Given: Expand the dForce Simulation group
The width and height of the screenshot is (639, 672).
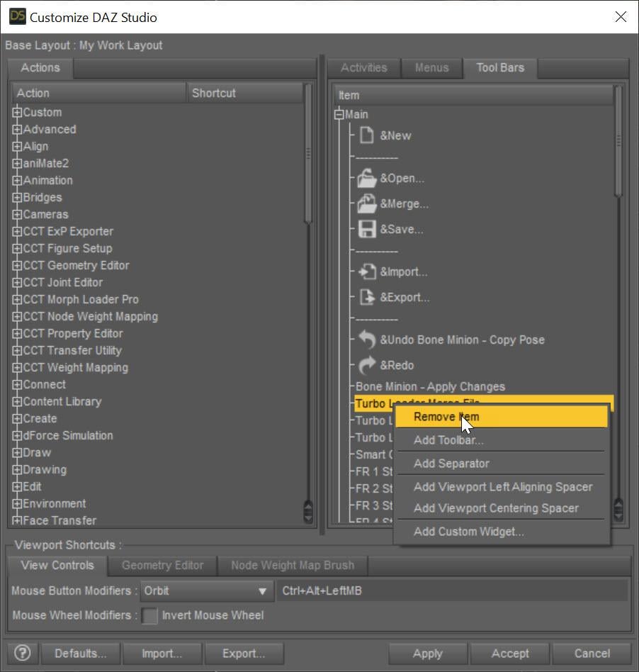Looking at the screenshot, I should pyautogui.click(x=17, y=435).
